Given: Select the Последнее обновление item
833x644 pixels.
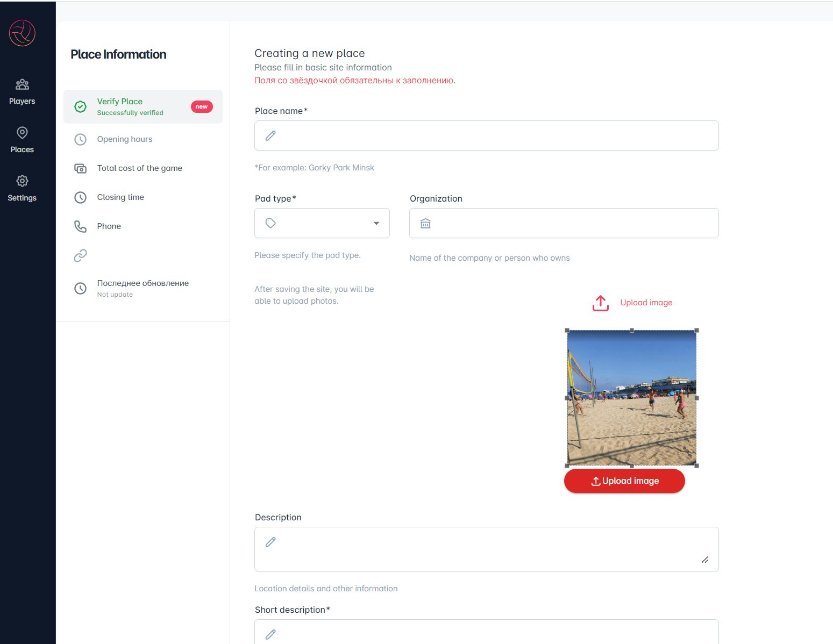Looking at the screenshot, I should 143,288.
